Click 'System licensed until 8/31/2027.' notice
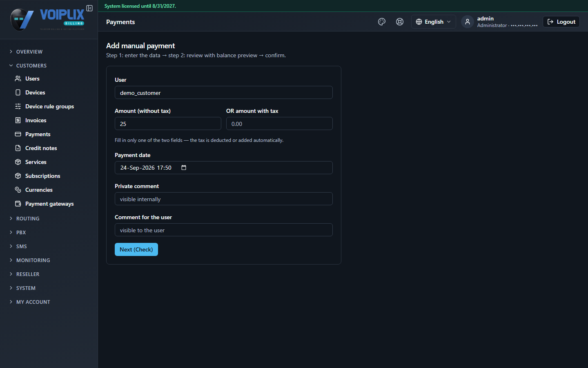 [140, 6]
